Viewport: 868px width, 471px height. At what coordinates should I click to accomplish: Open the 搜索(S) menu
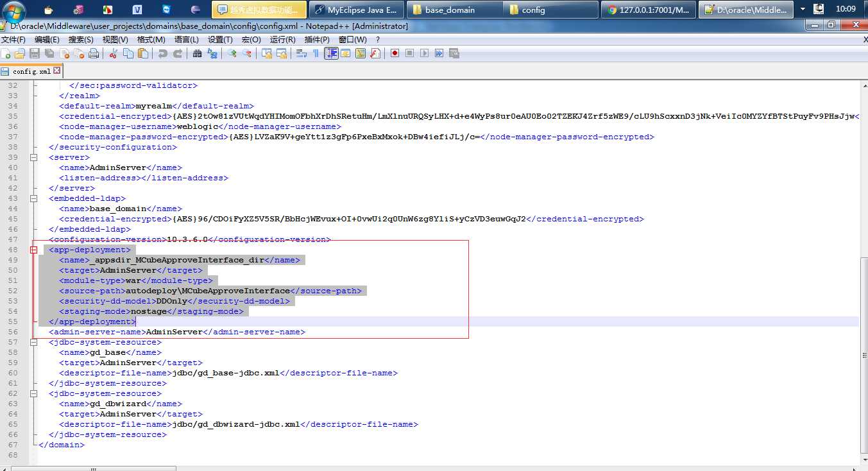[x=81, y=40]
